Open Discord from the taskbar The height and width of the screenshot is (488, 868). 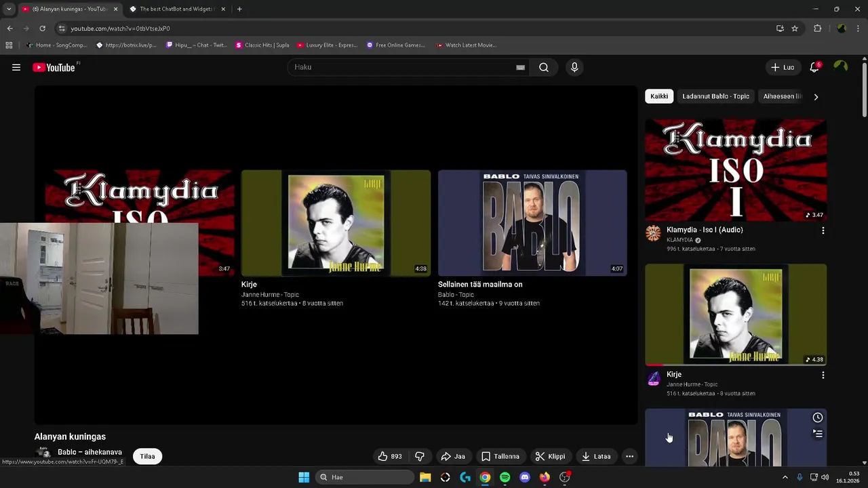[x=524, y=477]
